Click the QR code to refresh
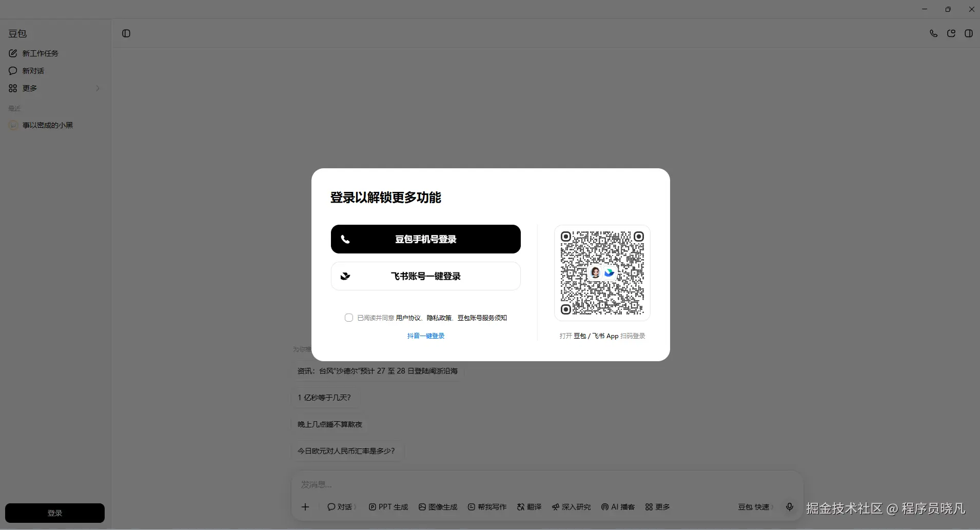 (x=602, y=273)
